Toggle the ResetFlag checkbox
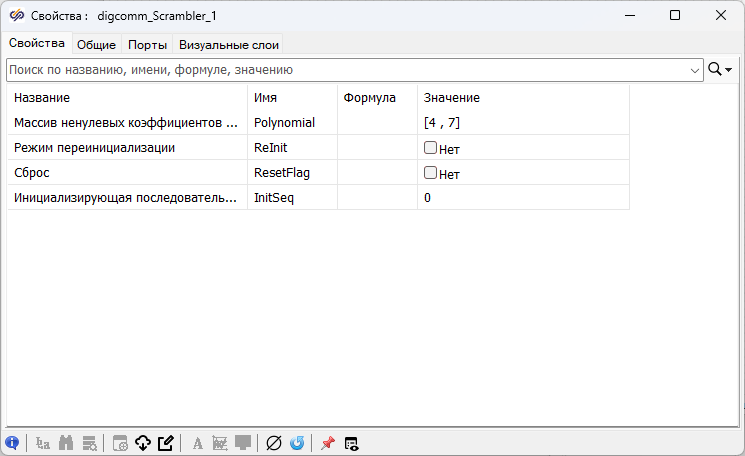 click(x=430, y=172)
